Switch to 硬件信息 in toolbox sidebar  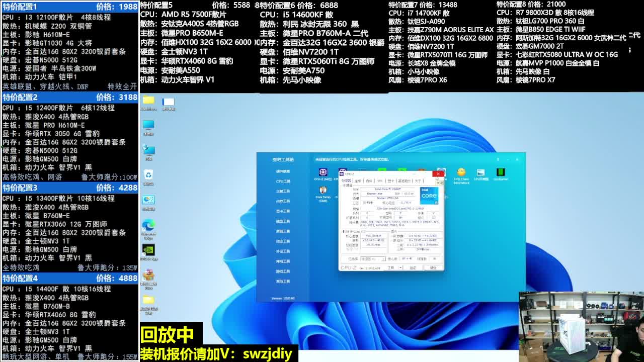point(283,171)
